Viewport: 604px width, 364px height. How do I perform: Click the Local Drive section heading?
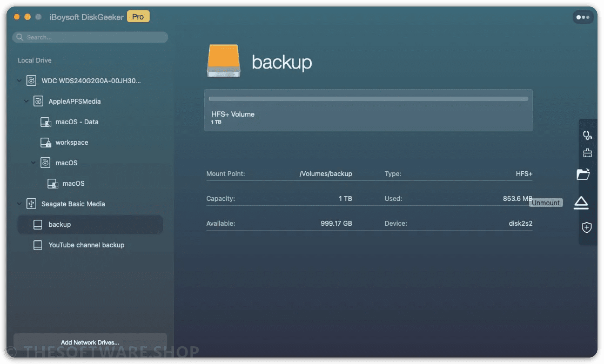coord(35,60)
